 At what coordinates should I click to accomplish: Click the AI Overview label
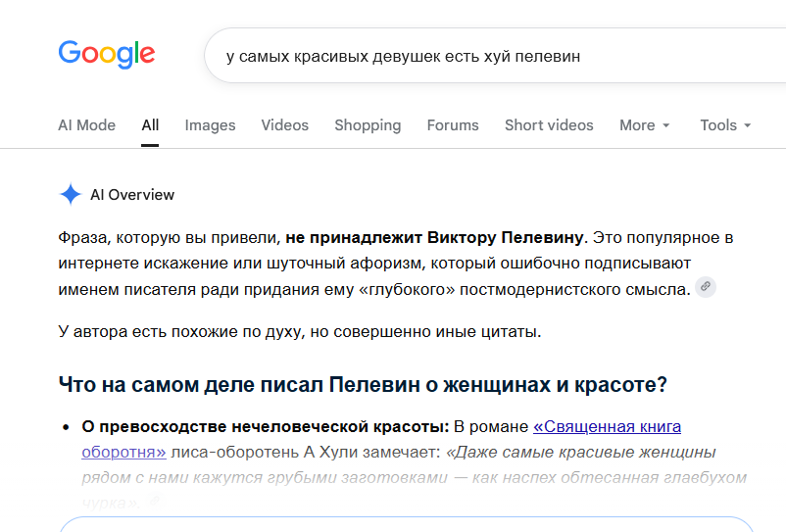pyautogui.click(x=132, y=194)
